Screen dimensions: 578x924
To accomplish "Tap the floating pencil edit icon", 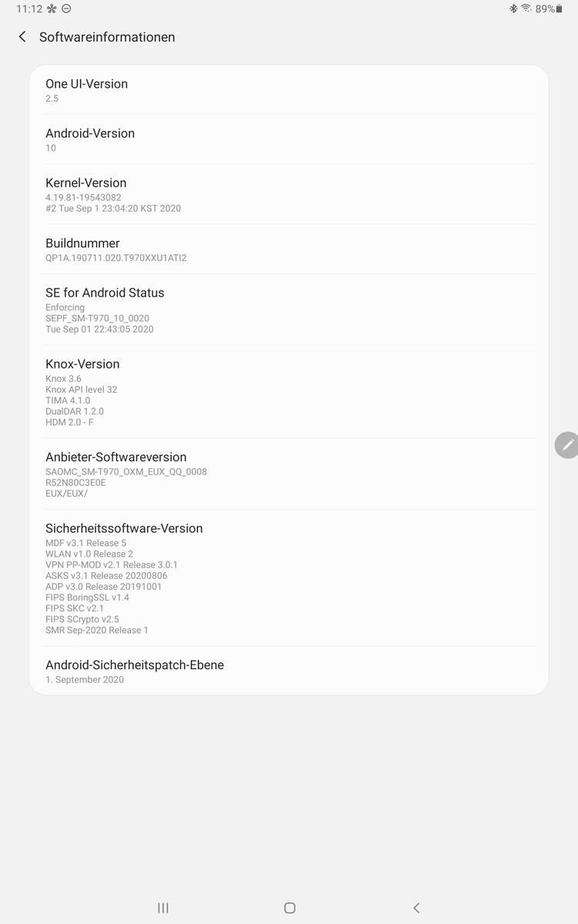I will [567, 445].
